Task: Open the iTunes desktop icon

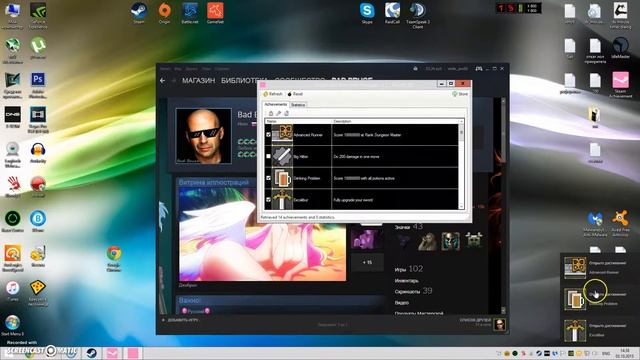Action: pyautogui.click(x=13, y=291)
